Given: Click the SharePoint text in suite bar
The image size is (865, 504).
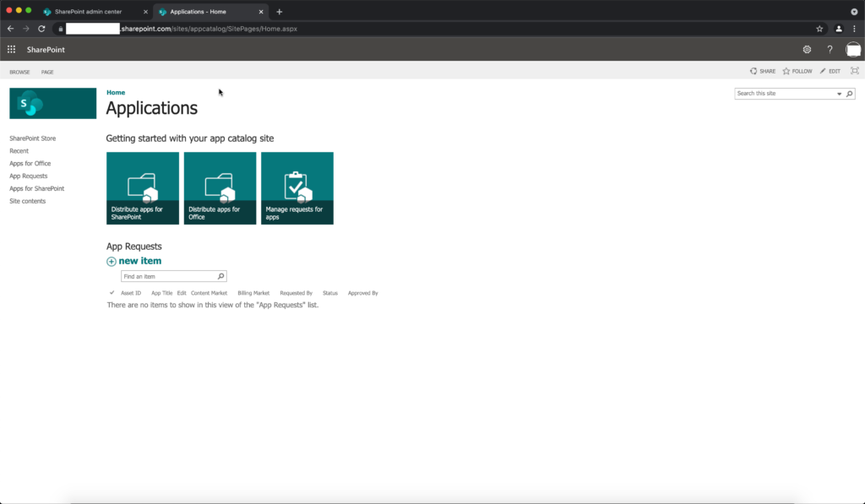Looking at the screenshot, I should coord(46,50).
